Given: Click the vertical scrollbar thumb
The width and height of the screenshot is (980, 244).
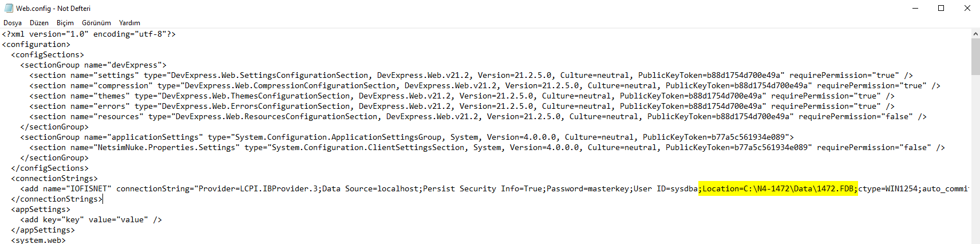Looking at the screenshot, I should coord(975,57).
